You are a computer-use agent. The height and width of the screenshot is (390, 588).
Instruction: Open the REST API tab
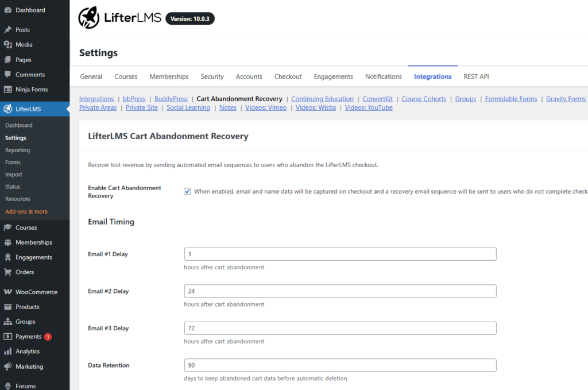(x=476, y=76)
